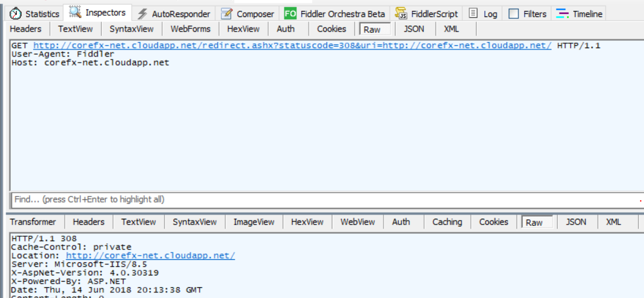
Task: Click the FiddlerScript JS scroll icon
Action: click(x=401, y=14)
